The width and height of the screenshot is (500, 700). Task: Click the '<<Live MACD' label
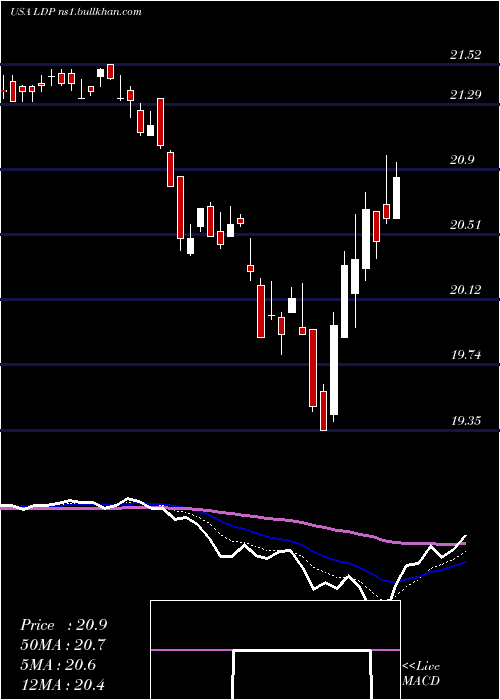421,673
